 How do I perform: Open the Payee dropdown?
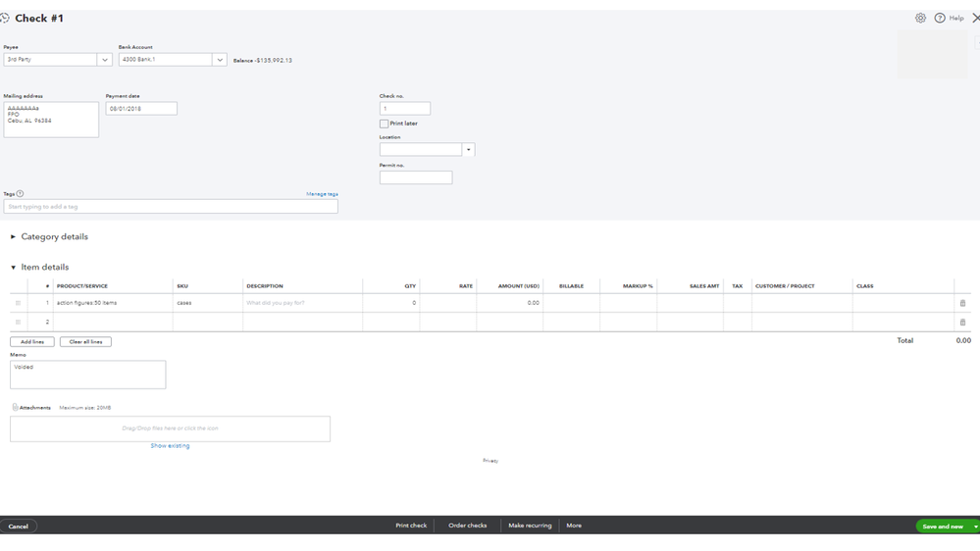tap(104, 60)
